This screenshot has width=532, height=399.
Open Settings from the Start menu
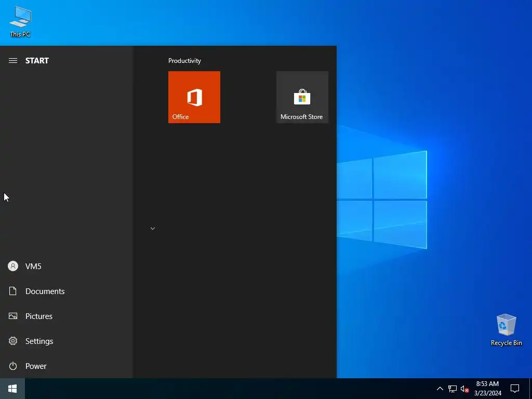point(66,341)
